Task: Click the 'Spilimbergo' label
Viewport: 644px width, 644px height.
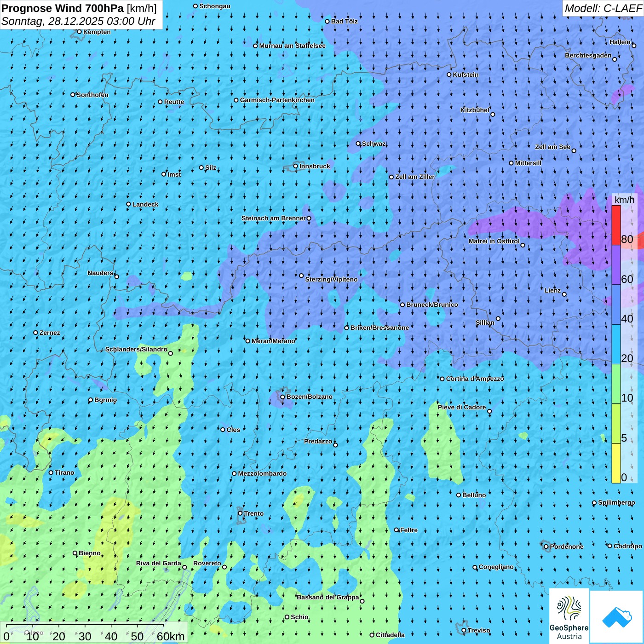Action: click(x=617, y=502)
